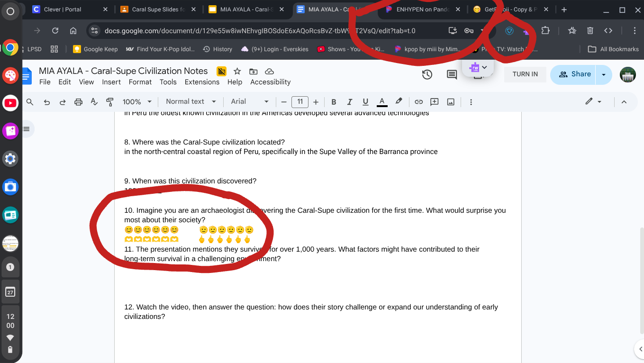Pick a text color
The image size is (644, 363).
[382, 102]
